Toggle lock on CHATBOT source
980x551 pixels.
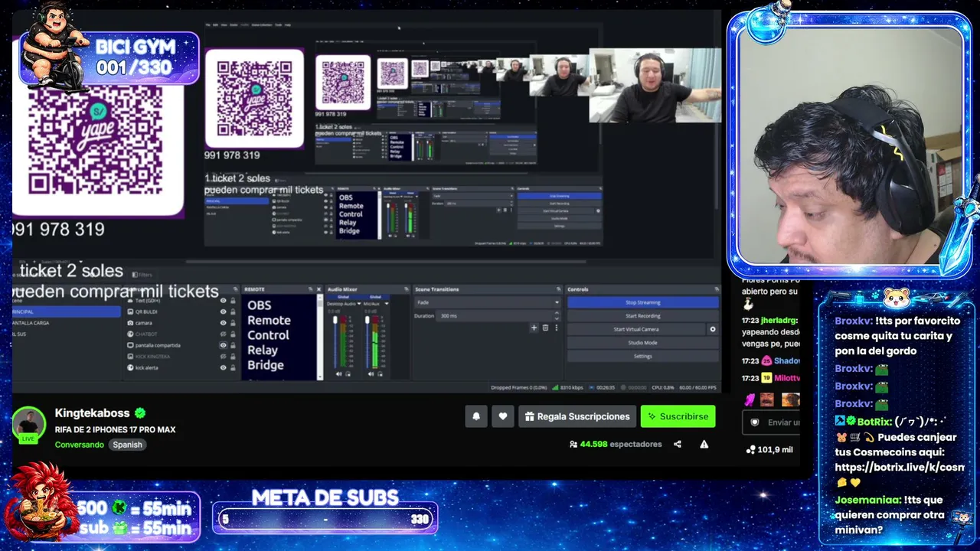click(x=233, y=334)
